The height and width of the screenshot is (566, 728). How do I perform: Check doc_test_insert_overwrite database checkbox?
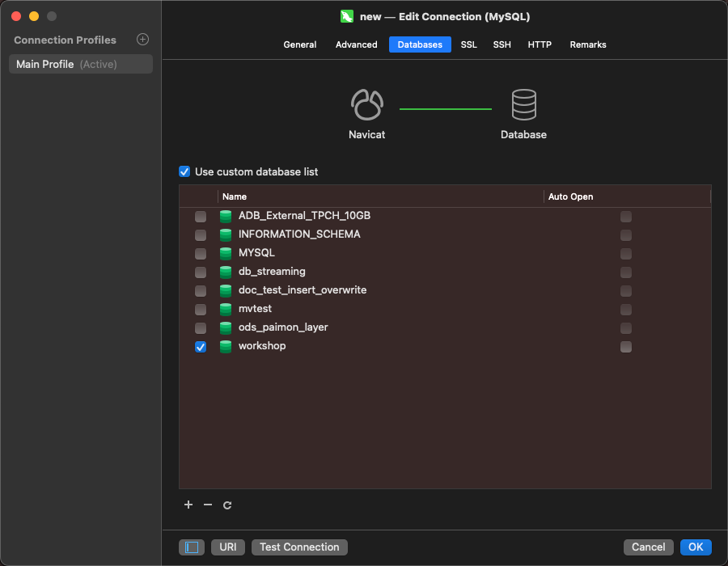[x=201, y=291]
